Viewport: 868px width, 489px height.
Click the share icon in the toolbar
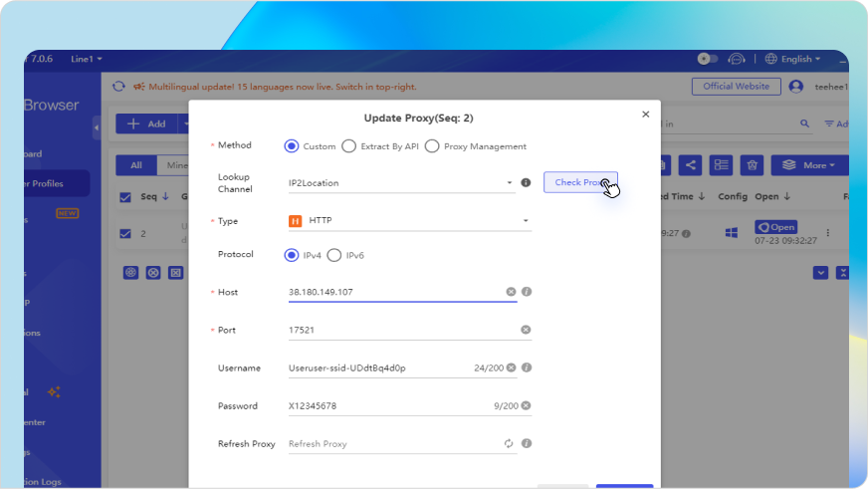coord(691,165)
